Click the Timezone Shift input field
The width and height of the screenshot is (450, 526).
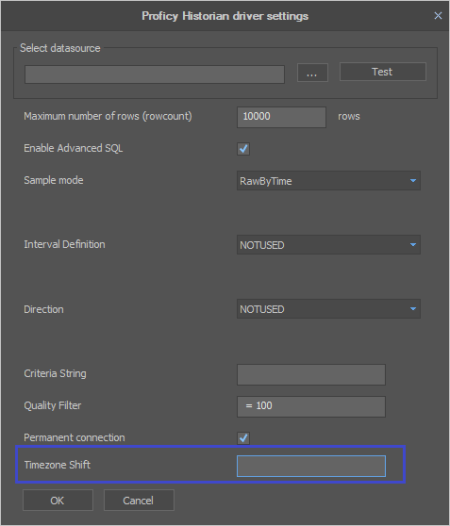pos(311,466)
